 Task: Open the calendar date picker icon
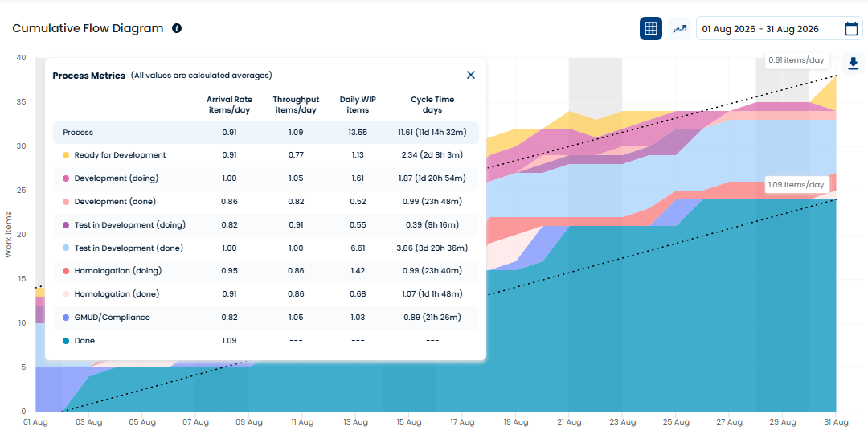[x=851, y=29]
